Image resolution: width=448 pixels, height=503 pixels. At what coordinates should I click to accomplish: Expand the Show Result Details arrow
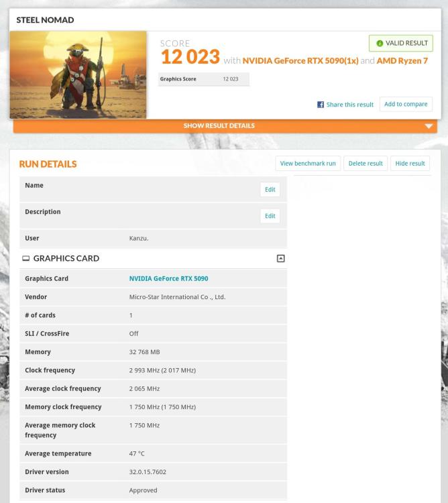(x=429, y=126)
